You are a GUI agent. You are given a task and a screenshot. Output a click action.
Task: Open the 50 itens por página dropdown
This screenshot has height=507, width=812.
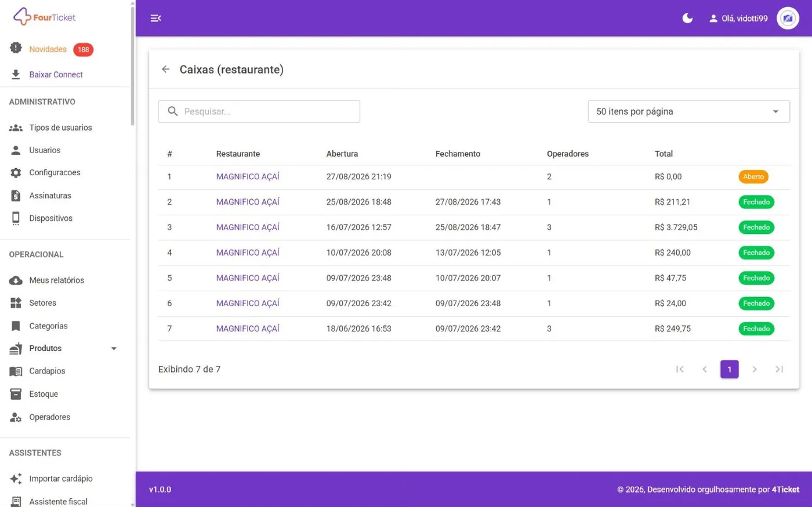(688, 111)
